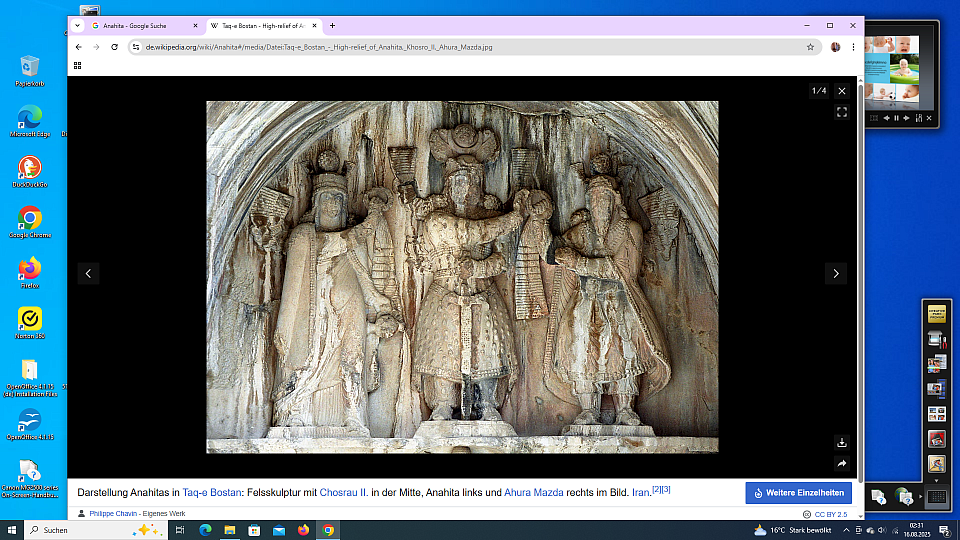
Task: Show hidden system tray icons
Action: 846,530
